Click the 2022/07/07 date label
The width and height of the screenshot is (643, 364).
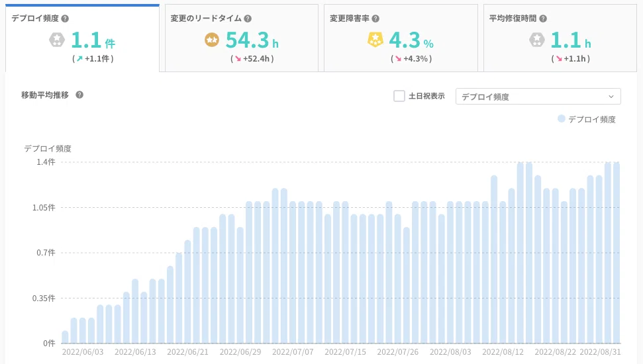pos(293,351)
